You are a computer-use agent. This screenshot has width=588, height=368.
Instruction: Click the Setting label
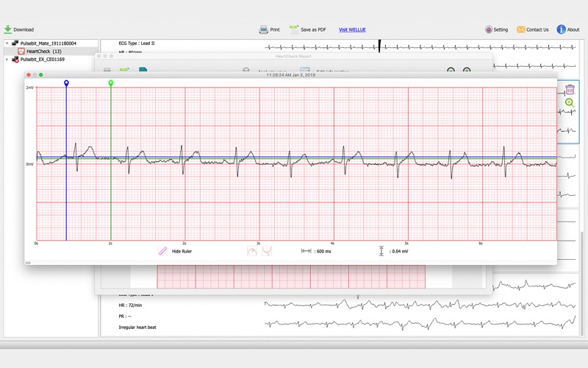pos(501,29)
